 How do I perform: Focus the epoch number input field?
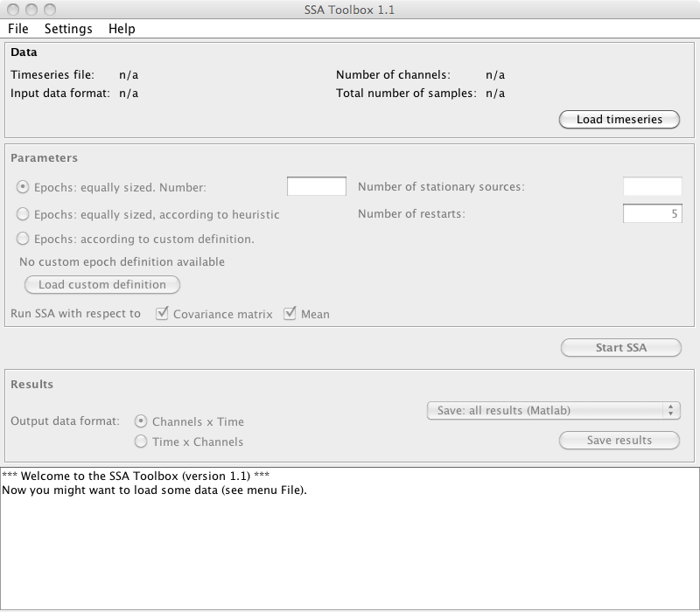tap(317, 186)
